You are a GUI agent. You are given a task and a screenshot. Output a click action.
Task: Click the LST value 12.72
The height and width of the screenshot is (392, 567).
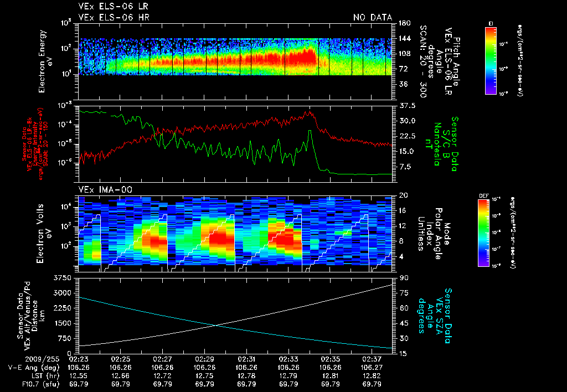[162, 376]
